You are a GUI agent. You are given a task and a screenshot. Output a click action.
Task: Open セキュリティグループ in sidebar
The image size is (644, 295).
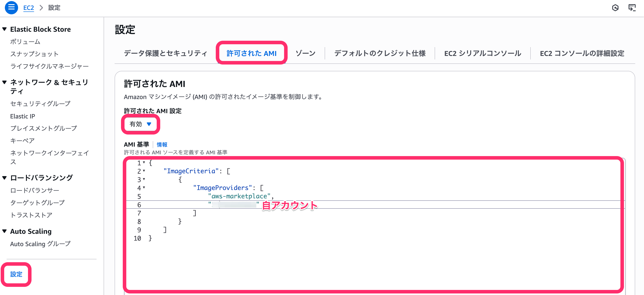point(40,104)
